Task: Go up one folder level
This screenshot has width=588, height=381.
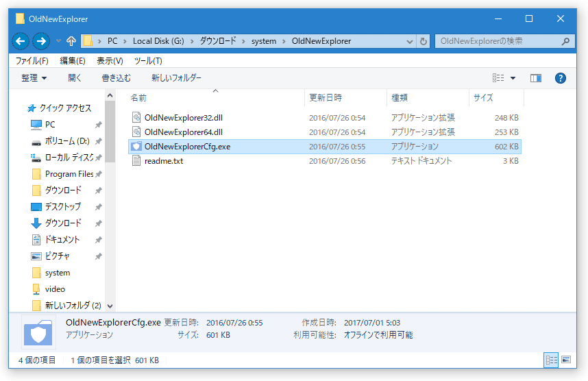Action: 71,41
